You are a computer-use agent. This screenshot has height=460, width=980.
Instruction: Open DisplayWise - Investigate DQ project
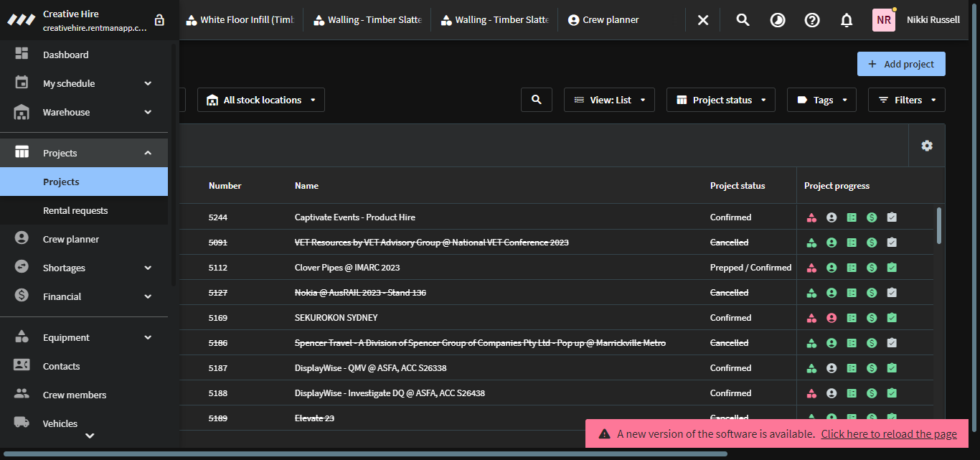(390, 393)
